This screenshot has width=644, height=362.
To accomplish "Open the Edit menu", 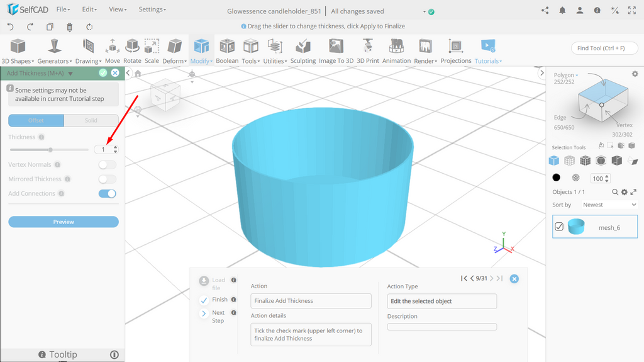I will (x=89, y=9).
